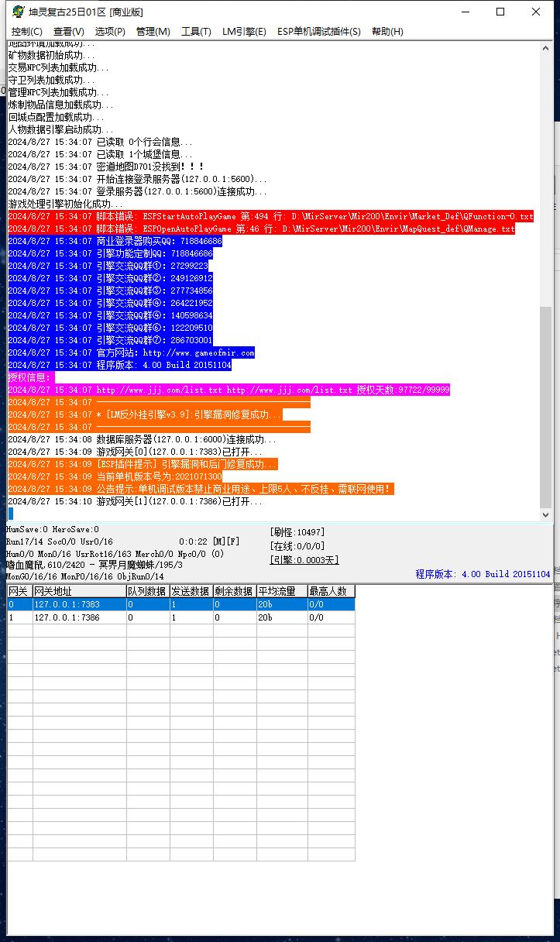The image size is (560, 942).
Task: Open the 选项(P) menu
Action: coord(110,32)
